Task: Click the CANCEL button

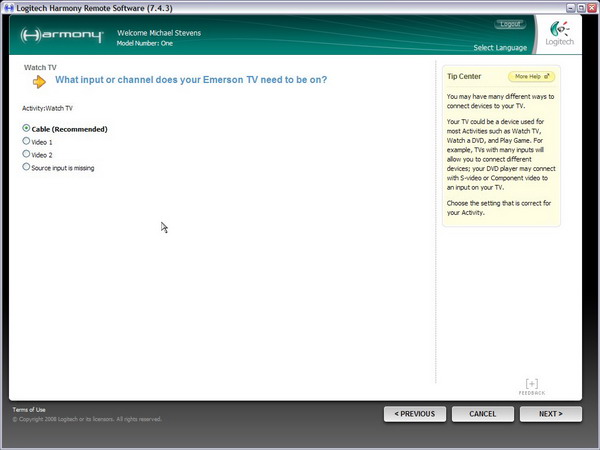Action: pos(483,414)
